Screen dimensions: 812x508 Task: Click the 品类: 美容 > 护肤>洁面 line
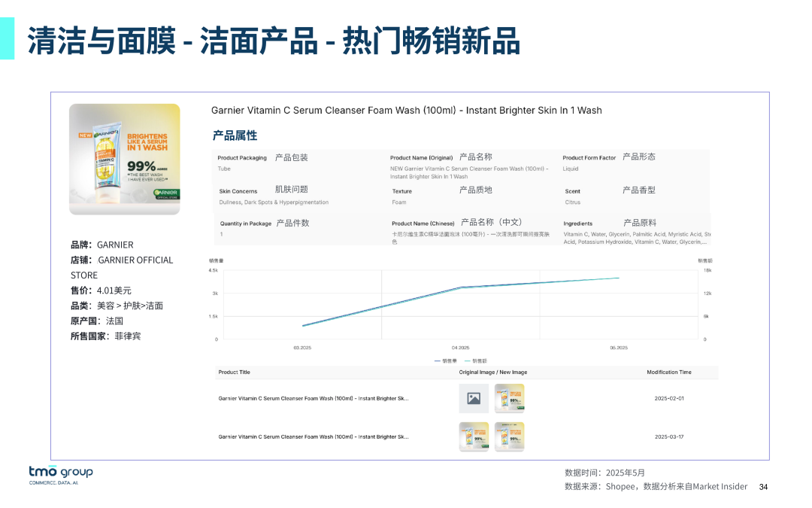[117, 306]
